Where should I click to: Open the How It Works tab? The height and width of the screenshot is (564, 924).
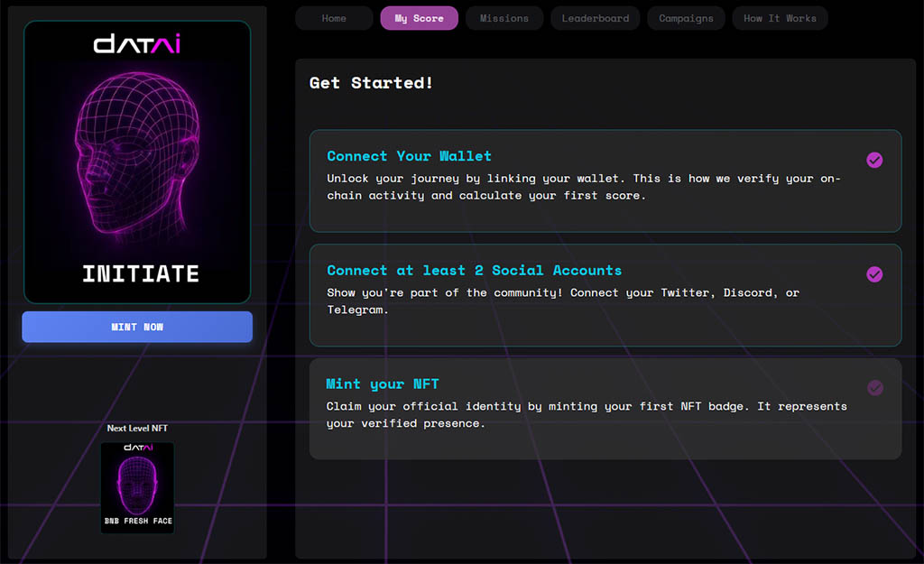click(x=780, y=18)
